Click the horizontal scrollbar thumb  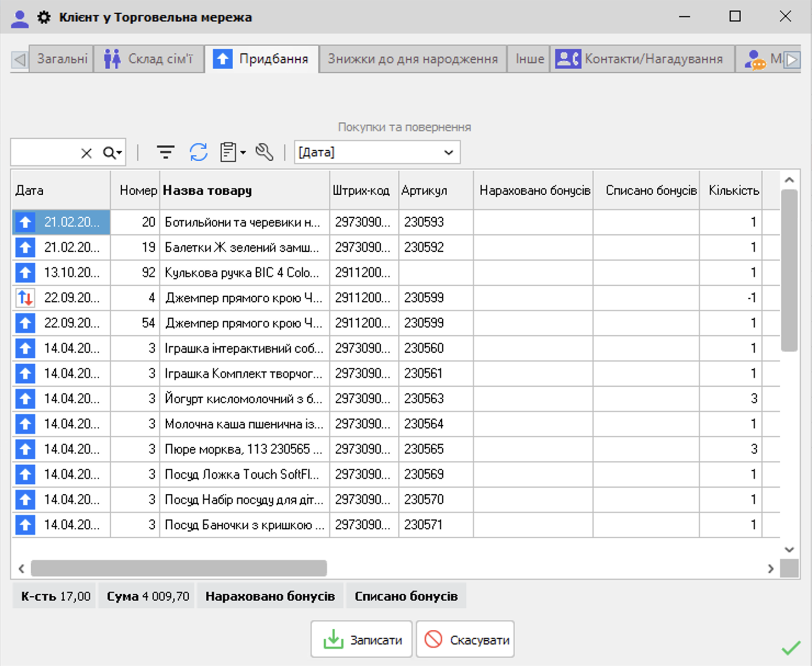pos(179,568)
